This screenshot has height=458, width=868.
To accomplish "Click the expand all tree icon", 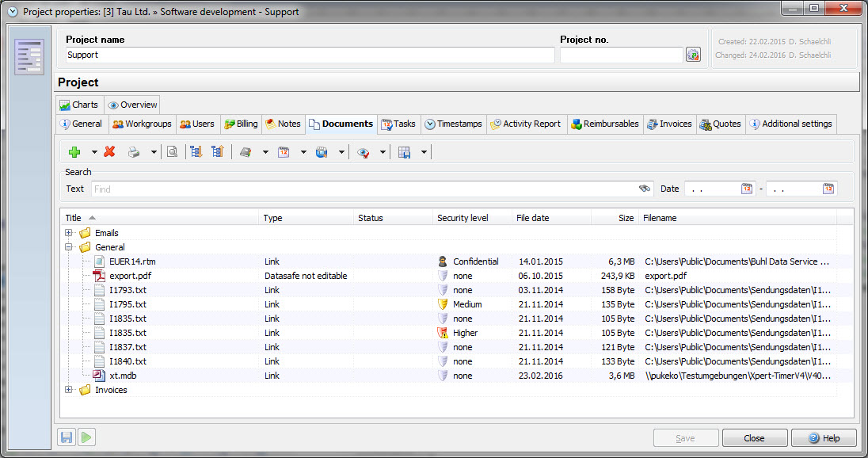I will (x=196, y=152).
